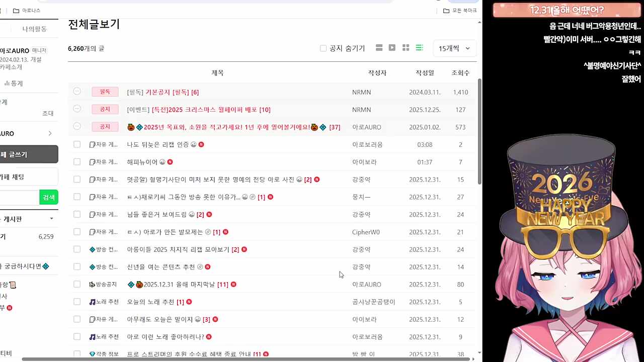
Task: Open the 나의활동 menu item
Action: coord(34,29)
